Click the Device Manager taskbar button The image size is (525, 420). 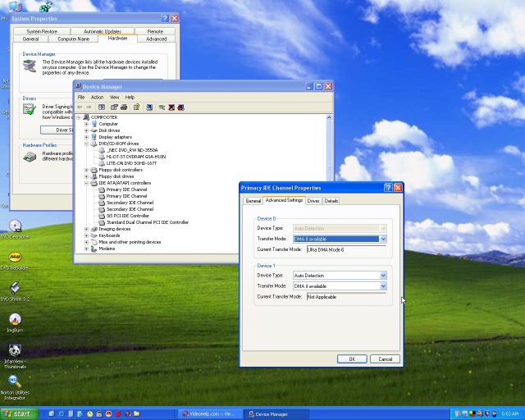coord(275,414)
